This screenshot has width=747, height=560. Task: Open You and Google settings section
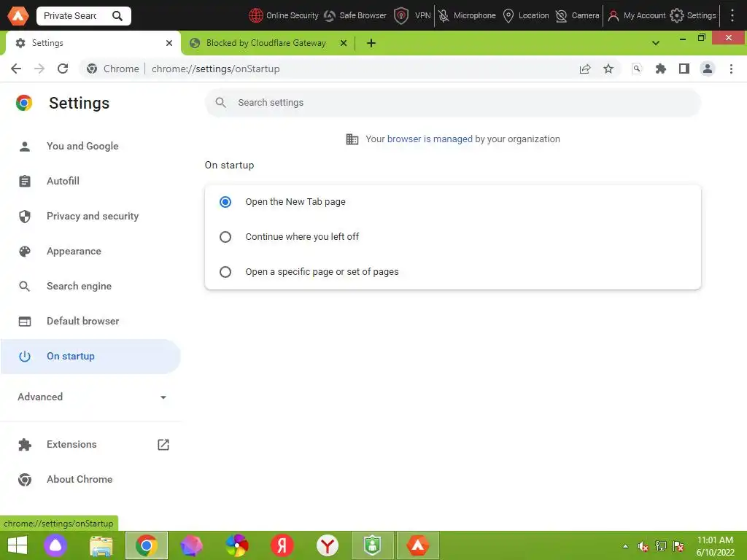pos(90,146)
